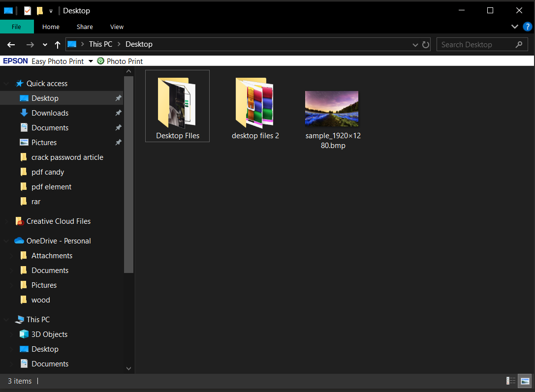Collapse the This PC section in sidebar
Image resolution: width=535 pixels, height=392 pixels.
pos(6,319)
